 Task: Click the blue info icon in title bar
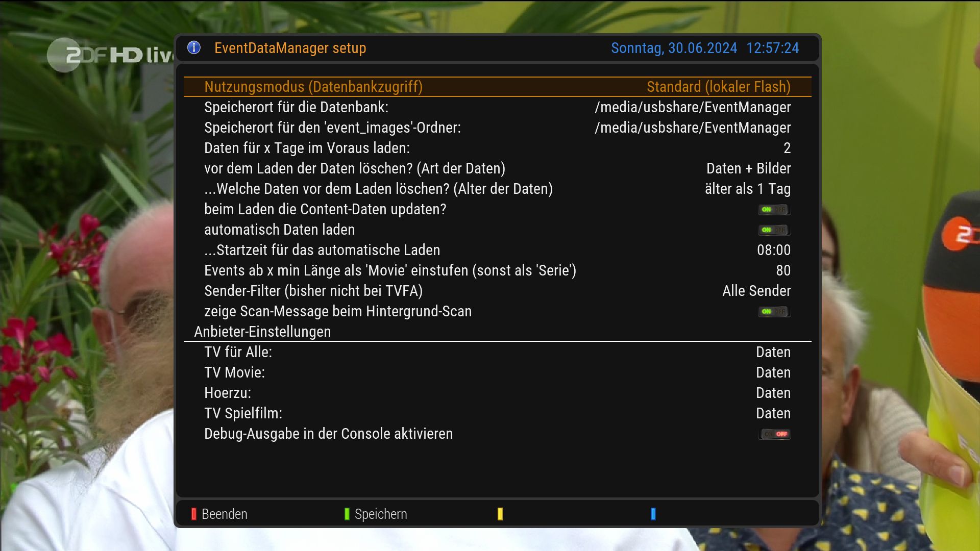tap(194, 47)
